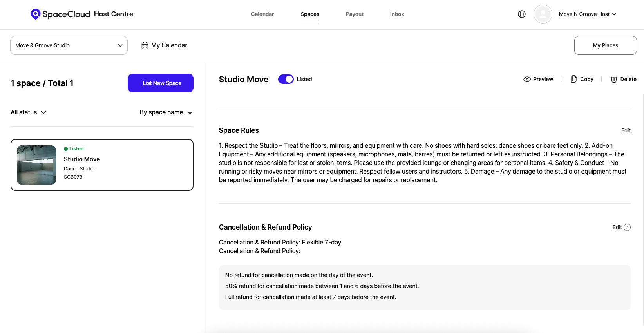Click the List New Space button
This screenshot has width=644, height=333.
(161, 83)
